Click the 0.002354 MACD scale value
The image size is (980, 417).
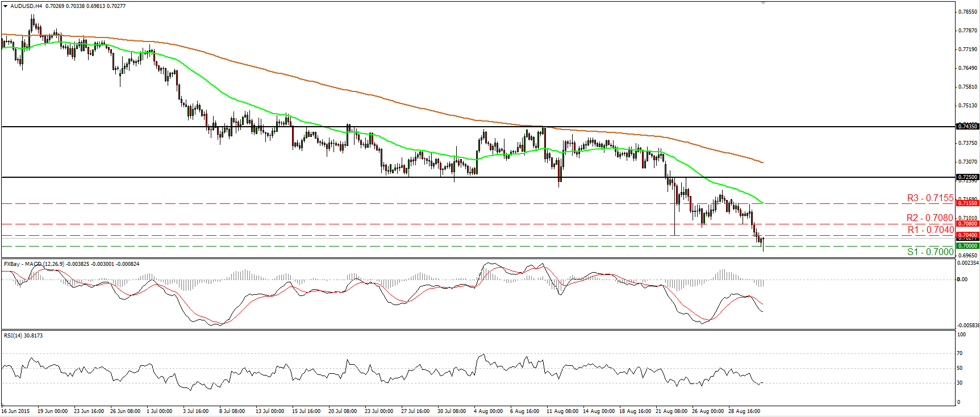pyautogui.click(x=968, y=263)
